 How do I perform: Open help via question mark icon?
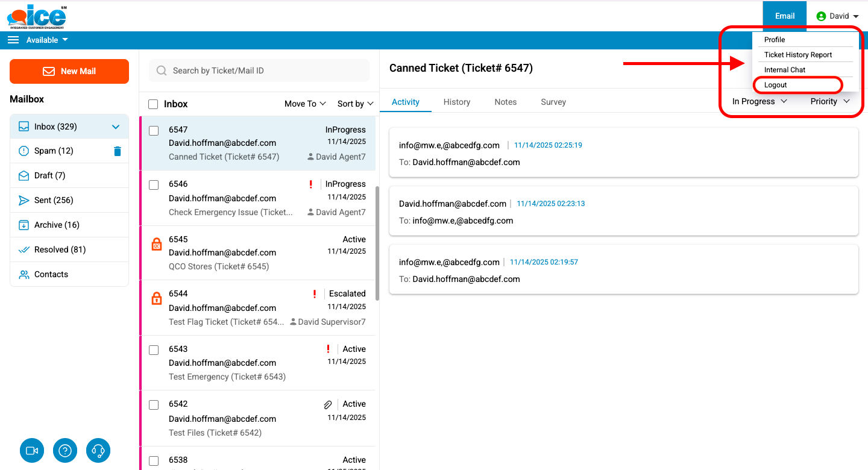tap(65, 451)
